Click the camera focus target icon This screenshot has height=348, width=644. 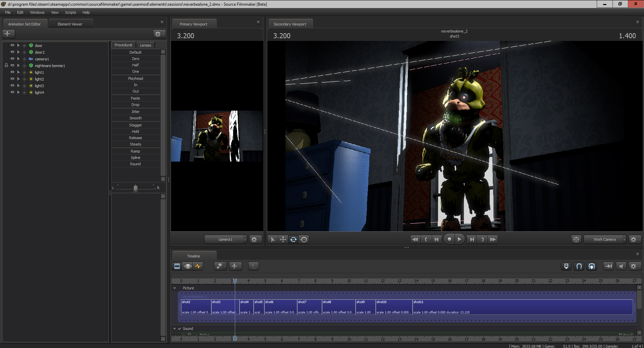576,239
